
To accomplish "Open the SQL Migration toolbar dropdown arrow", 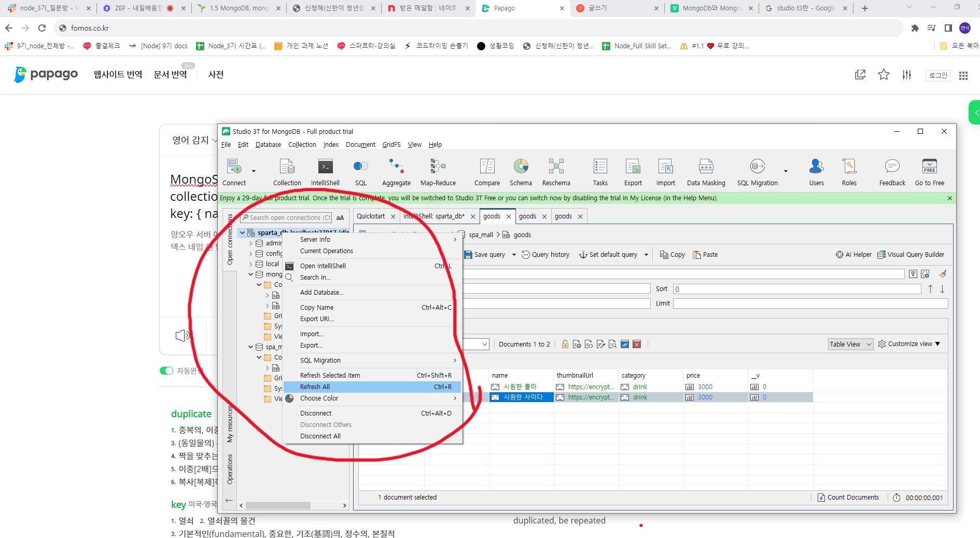I will click(x=786, y=171).
